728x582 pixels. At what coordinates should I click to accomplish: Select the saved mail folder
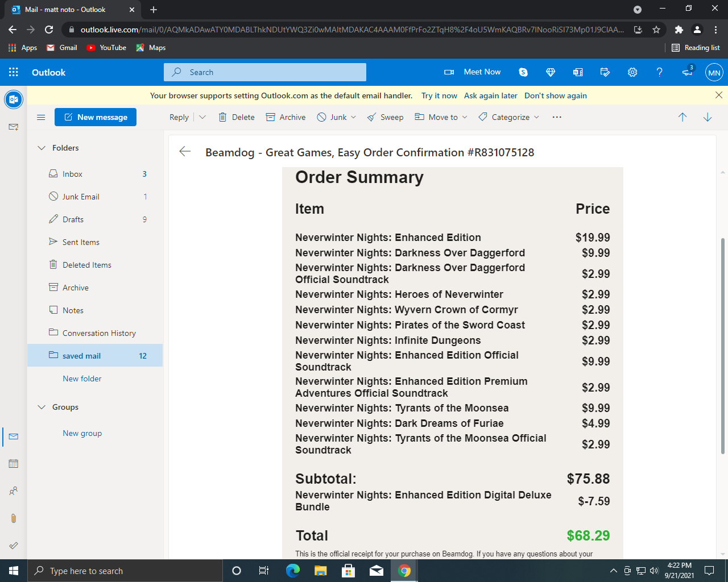tap(95, 355)
